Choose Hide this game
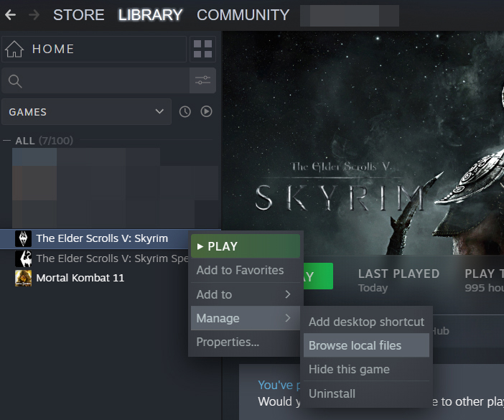 click(x=366, y=369)
